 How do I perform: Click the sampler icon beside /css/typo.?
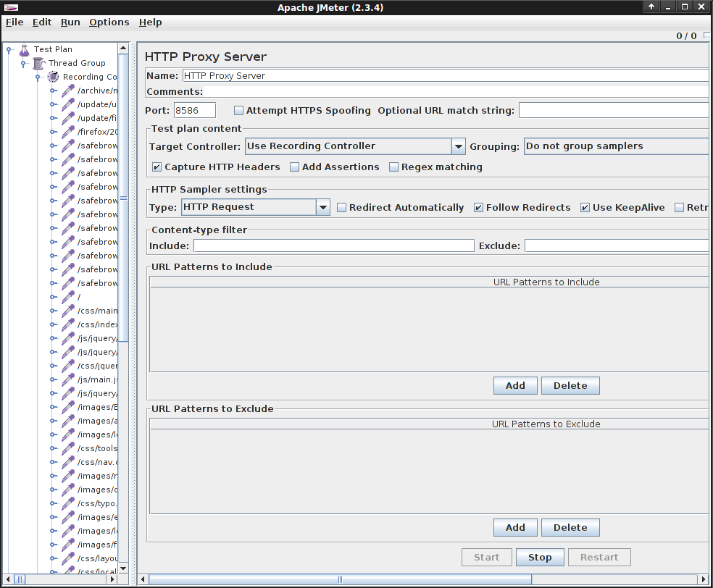[68, 503]
